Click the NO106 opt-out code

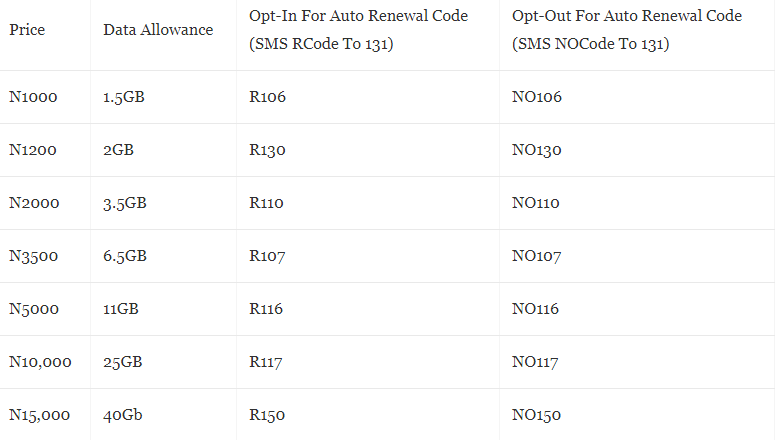(536, 97)
